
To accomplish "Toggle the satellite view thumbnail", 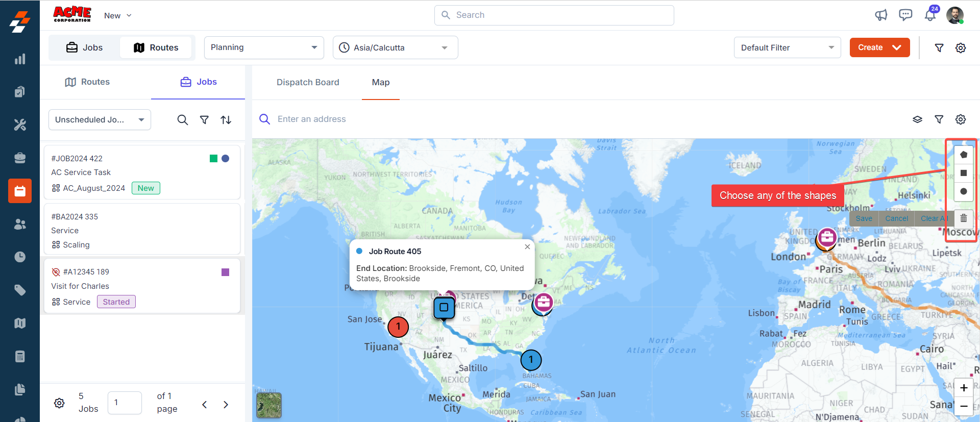I will (268, 405).
